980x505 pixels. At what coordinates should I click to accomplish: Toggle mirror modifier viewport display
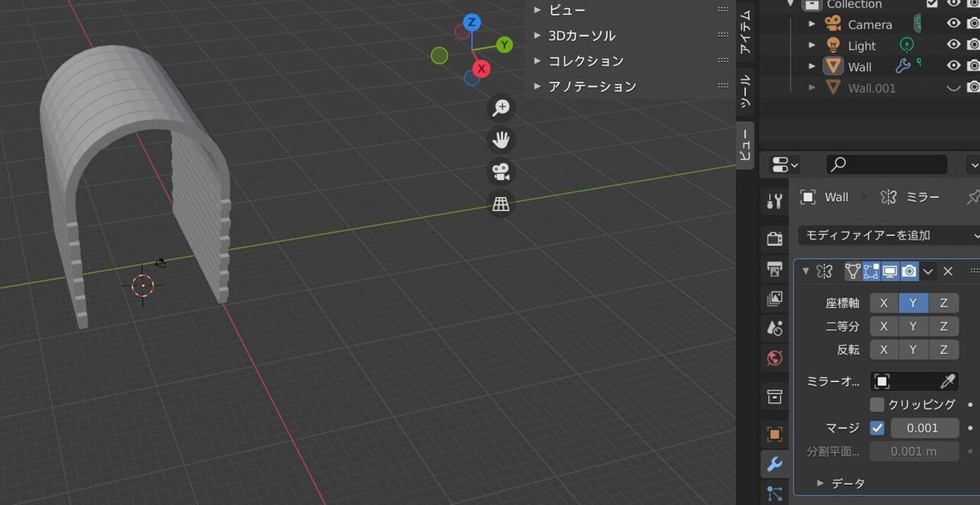point(889,271)
